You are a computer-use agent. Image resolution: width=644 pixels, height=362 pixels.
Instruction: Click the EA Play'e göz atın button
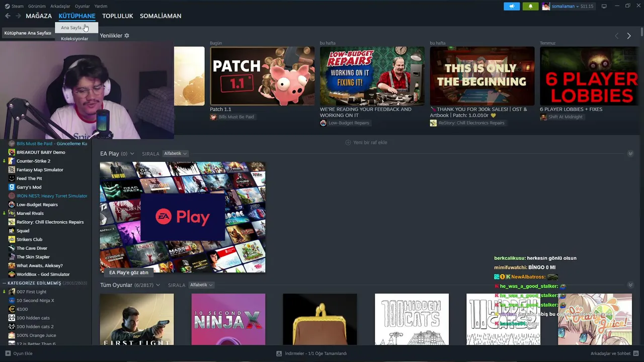pyautogui.click(x=129, y=273)
